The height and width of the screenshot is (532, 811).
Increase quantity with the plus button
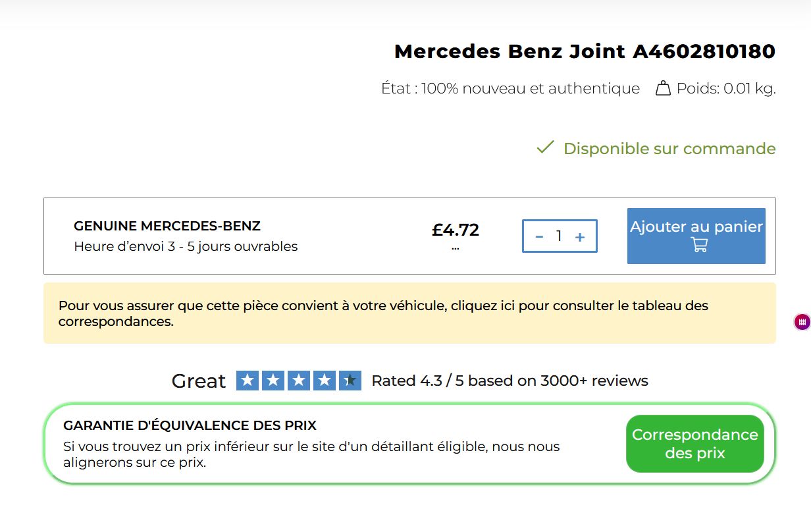580,236
